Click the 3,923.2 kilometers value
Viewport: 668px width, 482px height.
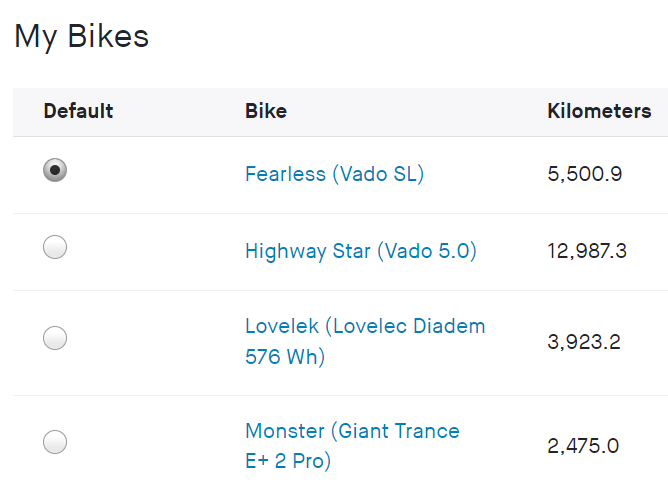pyautogui.click(x=584, y=342)
